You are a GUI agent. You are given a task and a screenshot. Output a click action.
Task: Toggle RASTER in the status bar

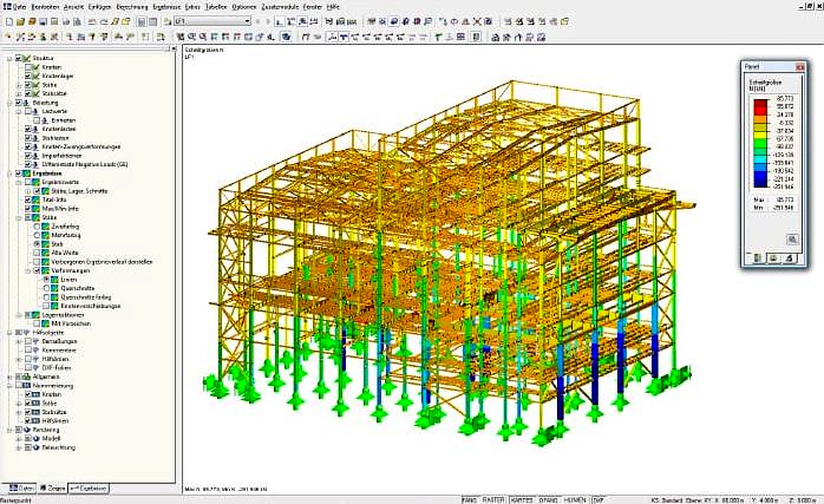[x=493, y=500]
